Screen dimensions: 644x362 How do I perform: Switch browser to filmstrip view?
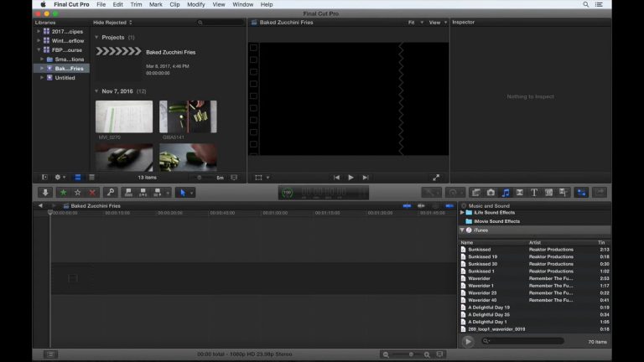(78, 178)
